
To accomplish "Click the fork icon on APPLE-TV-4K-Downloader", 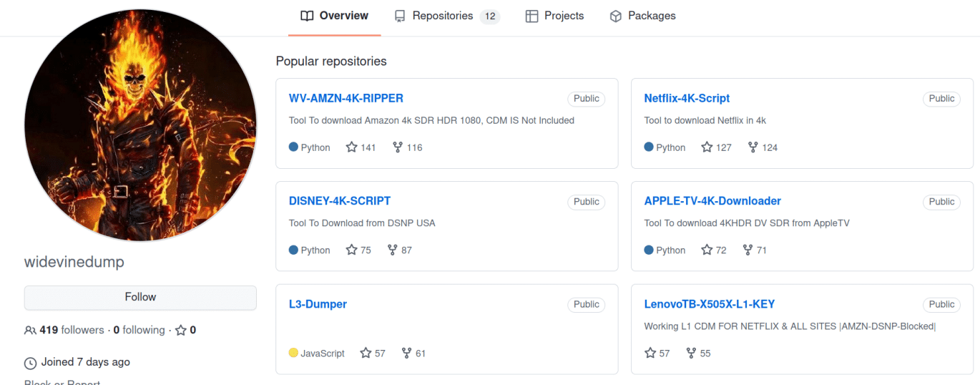I will pyautogui.click(x=748, y=250).
